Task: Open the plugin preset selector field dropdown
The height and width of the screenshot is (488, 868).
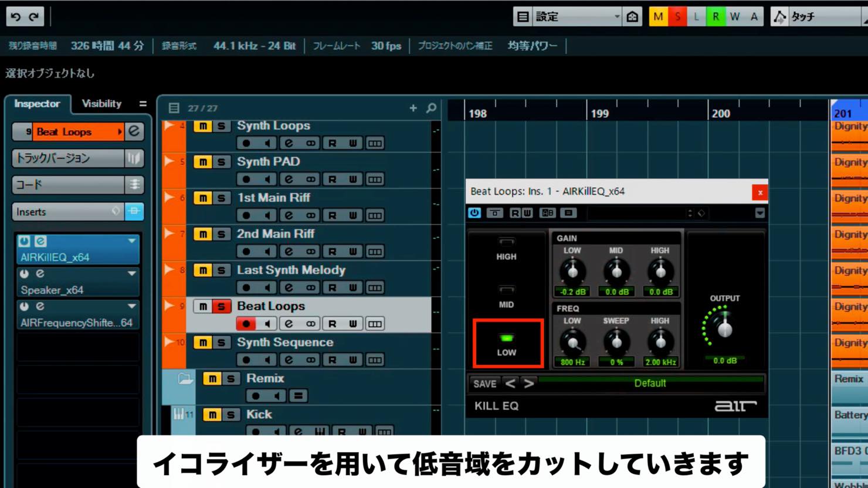Action: coord(639,213)
